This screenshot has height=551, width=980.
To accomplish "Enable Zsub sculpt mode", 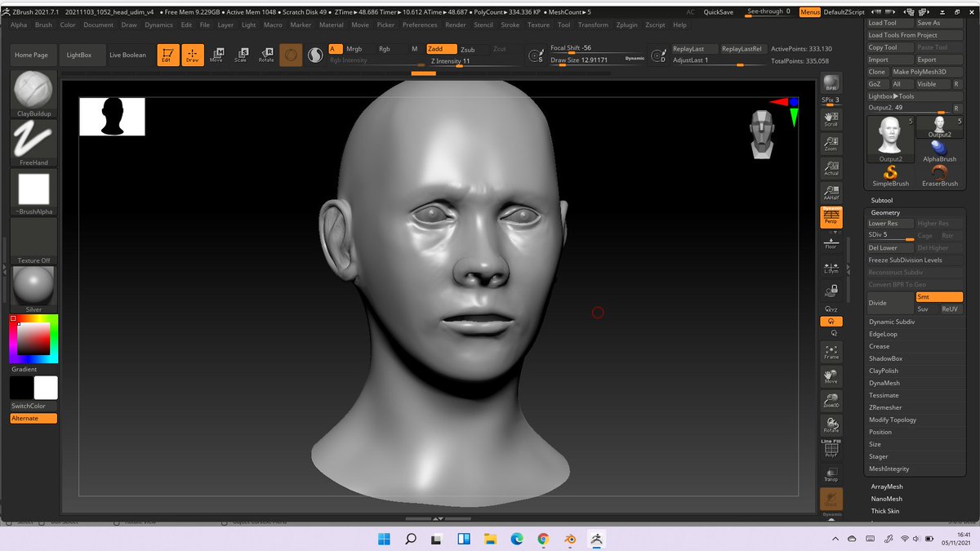I will (x=472, y=49).
